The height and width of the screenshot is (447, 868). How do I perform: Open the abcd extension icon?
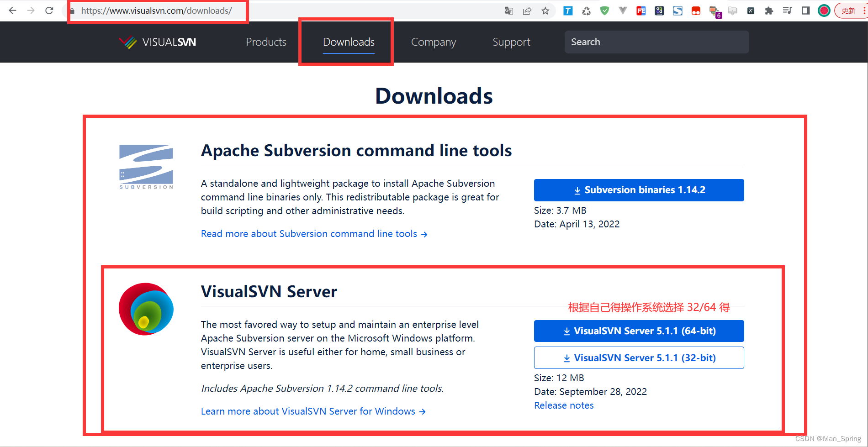[659, 11]
